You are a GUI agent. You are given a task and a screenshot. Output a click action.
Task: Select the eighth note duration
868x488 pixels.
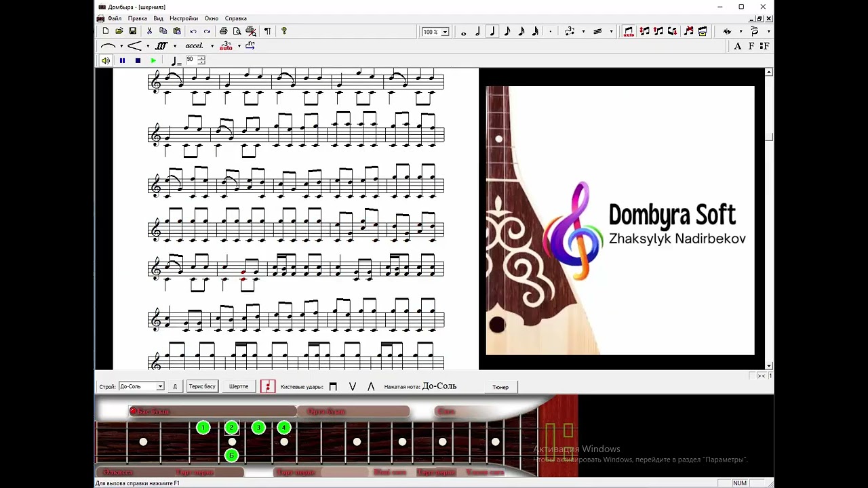[507, 32]
